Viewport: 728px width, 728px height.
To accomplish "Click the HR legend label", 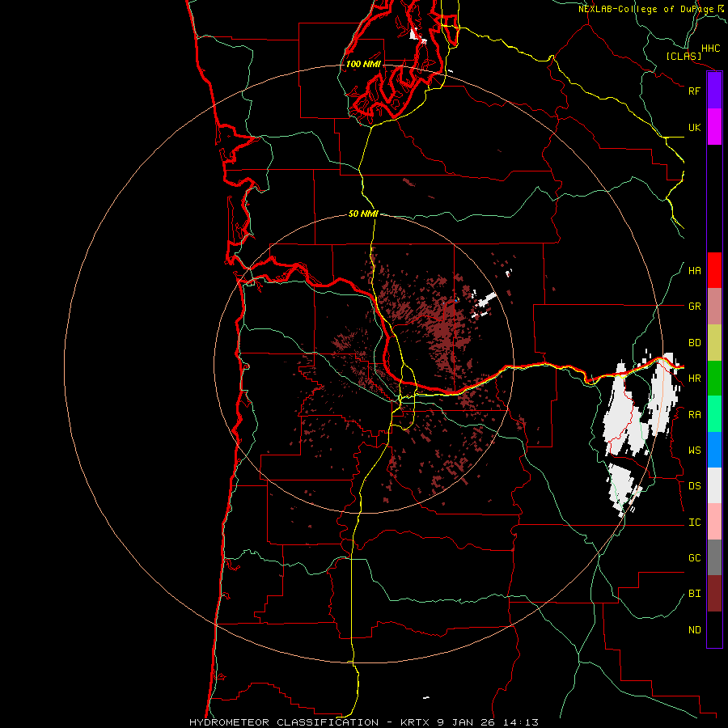I will pyautogui.click(x=694, y=379).
